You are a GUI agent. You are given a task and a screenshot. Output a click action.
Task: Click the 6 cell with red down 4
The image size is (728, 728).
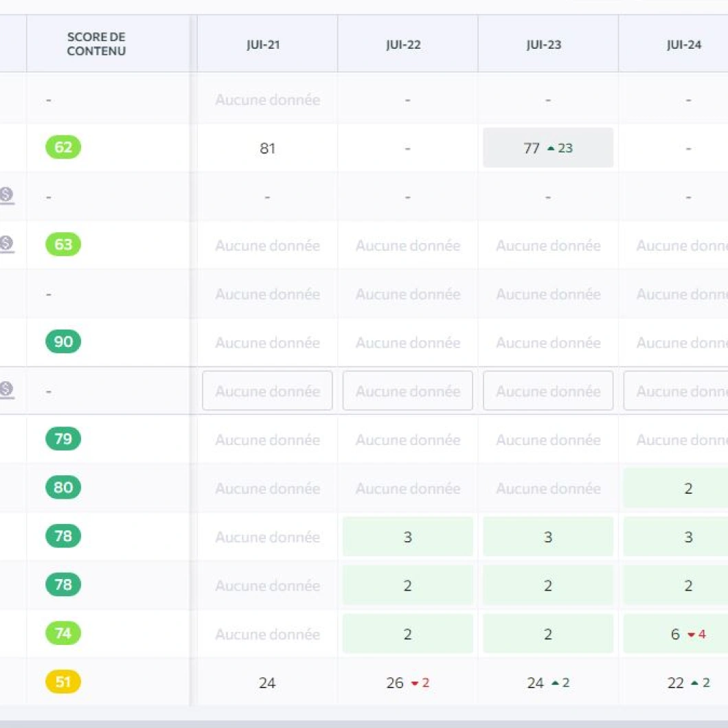687,634
